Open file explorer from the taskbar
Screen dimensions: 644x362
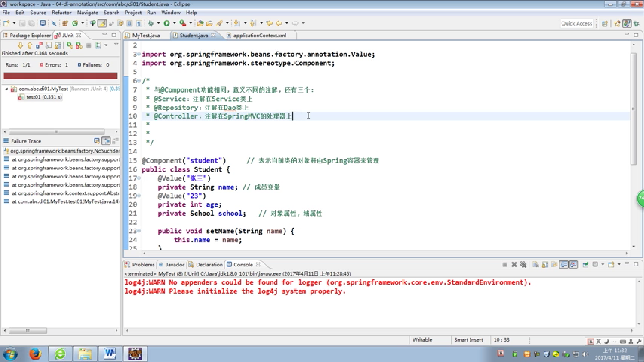click(85, 354)
